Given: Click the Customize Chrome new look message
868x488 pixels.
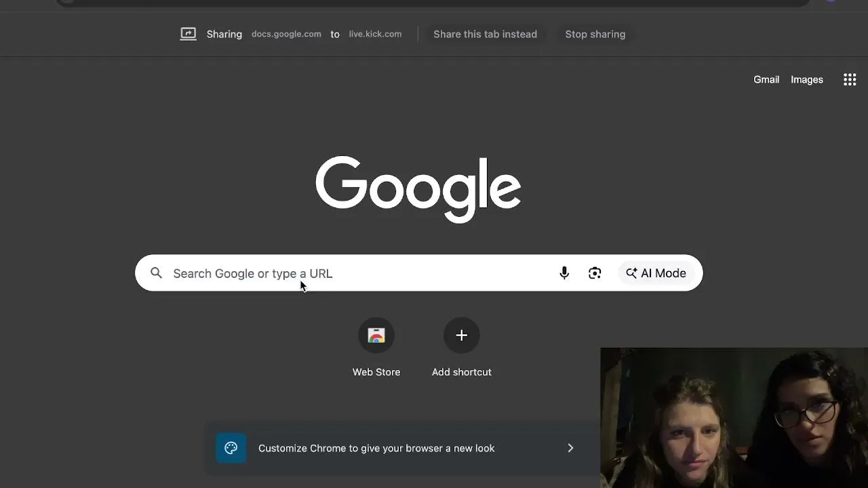Looking at the screenshot, I should pyautogui.click(x=376, y=448).
